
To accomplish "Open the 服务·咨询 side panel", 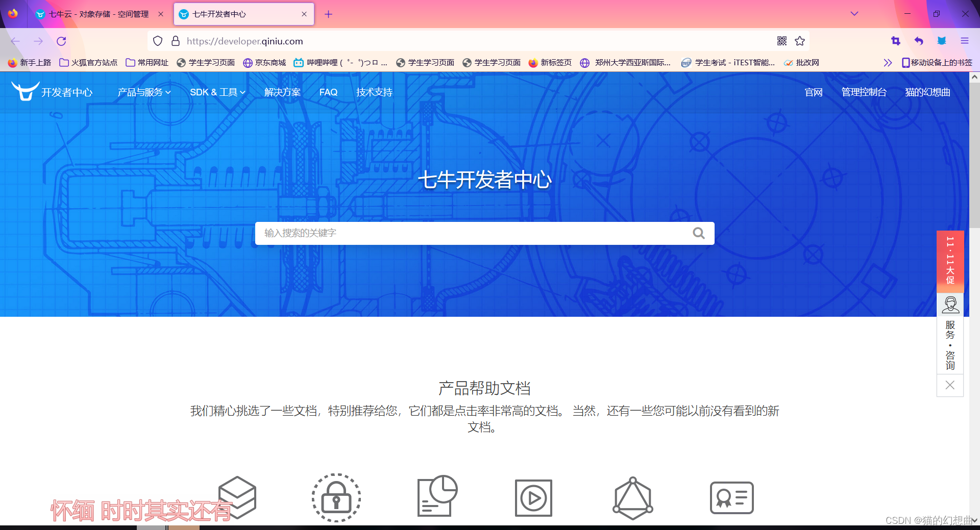I will pos(950,345).
